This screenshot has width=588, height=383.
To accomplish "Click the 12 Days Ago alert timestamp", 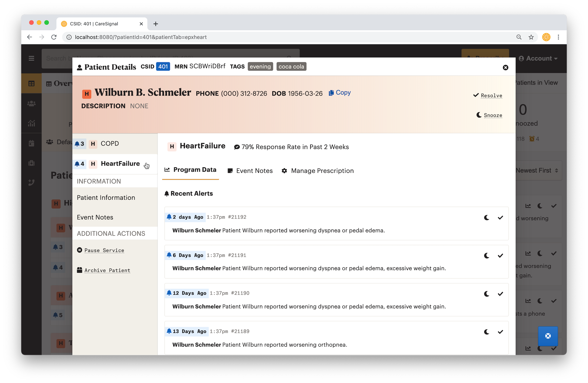I will (x=189, y=293).
